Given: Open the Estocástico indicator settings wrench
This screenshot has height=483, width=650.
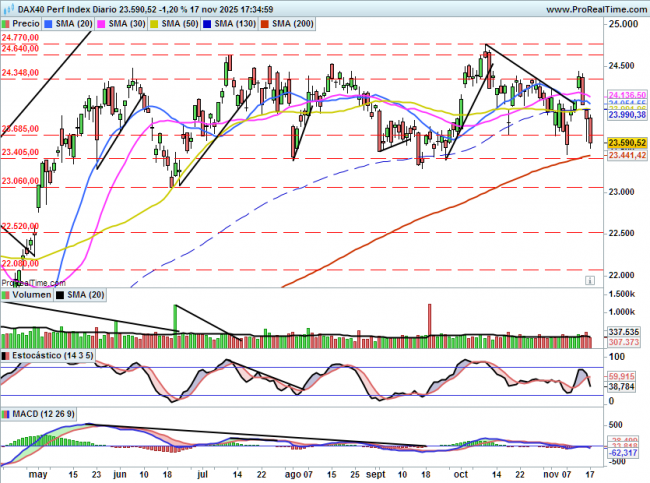Looking at the screenshot, I should pos(6,355).
